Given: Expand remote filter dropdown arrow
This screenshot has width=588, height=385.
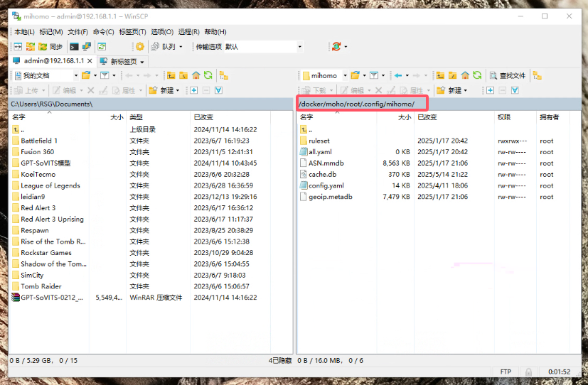Looking at the screenshot, I should point(383,76).
